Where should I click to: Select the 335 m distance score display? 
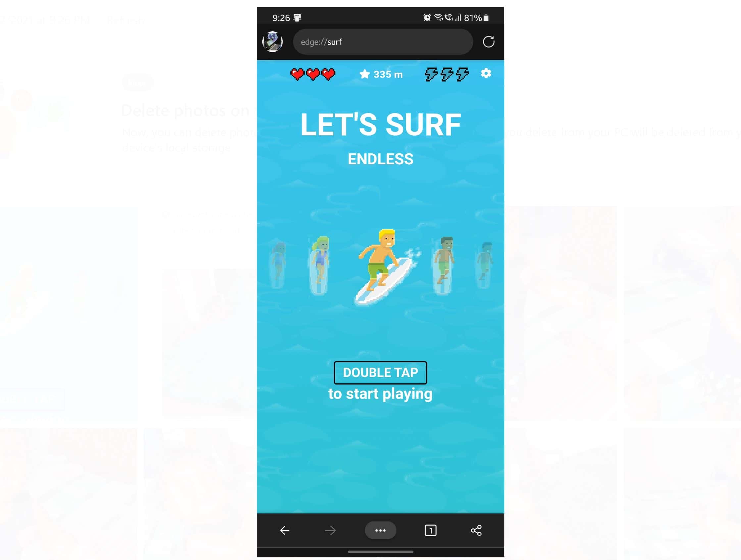click(380, 74)
